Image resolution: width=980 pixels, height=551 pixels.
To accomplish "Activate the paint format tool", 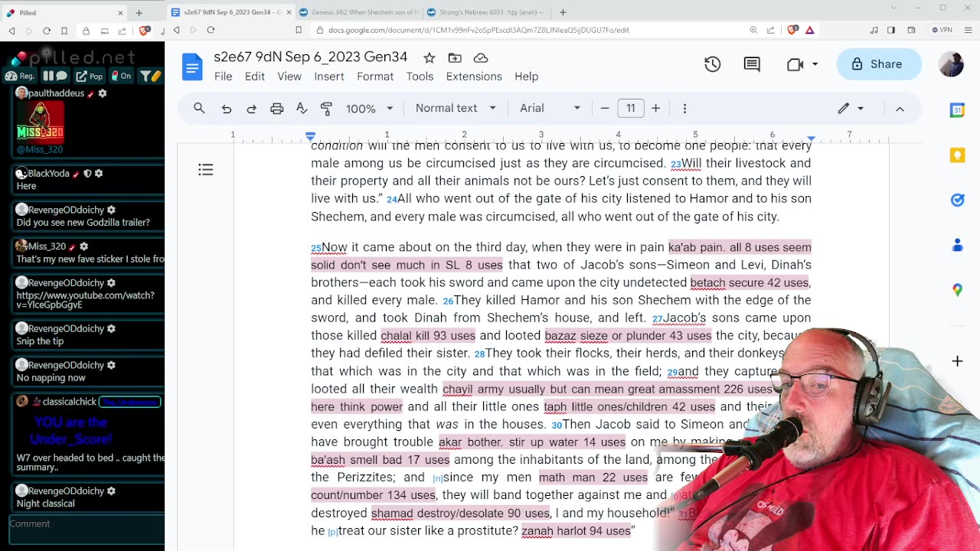I will 327,109.
